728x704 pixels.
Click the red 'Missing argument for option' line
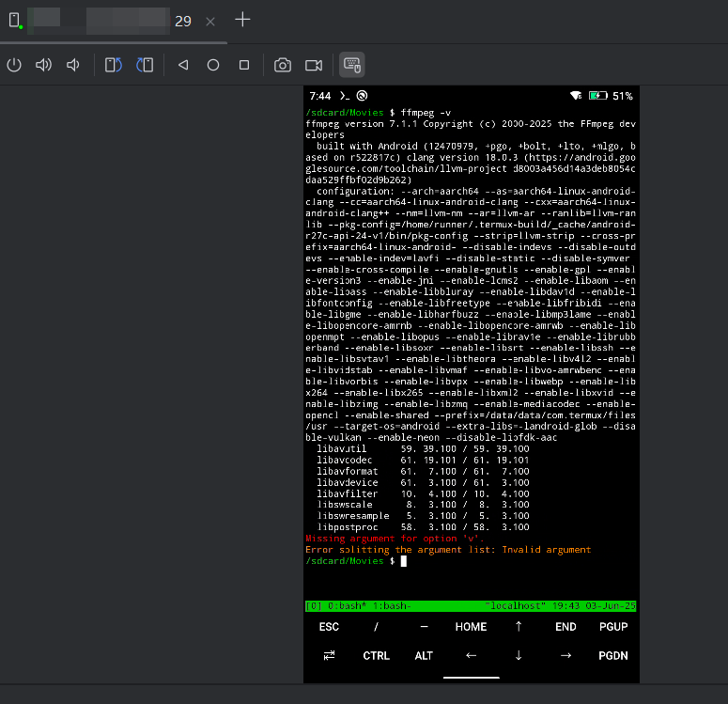click(x=395, y=539)
